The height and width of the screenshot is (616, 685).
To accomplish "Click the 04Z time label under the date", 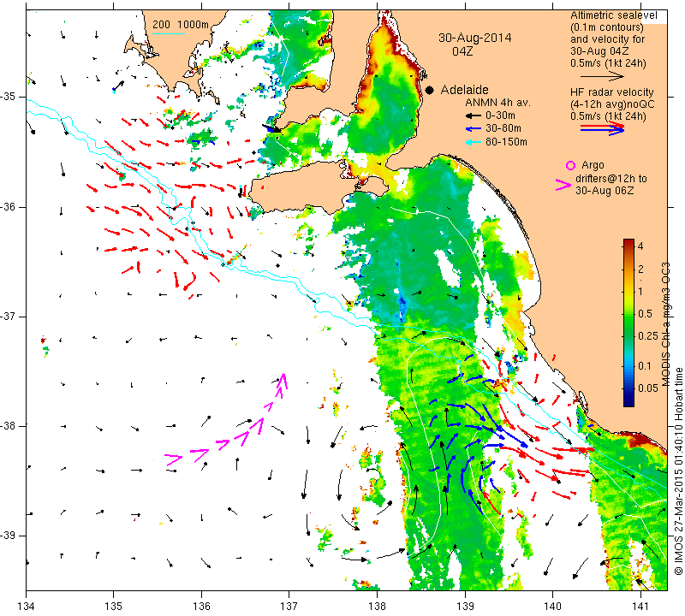I will 462,51.
